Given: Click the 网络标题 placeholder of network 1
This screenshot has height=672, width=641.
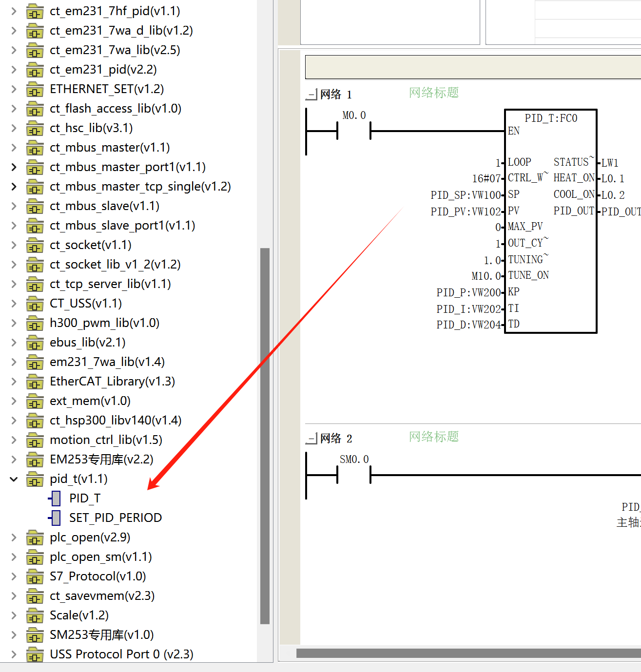Looking at the screenshot, I should click(x=434, y=93).
